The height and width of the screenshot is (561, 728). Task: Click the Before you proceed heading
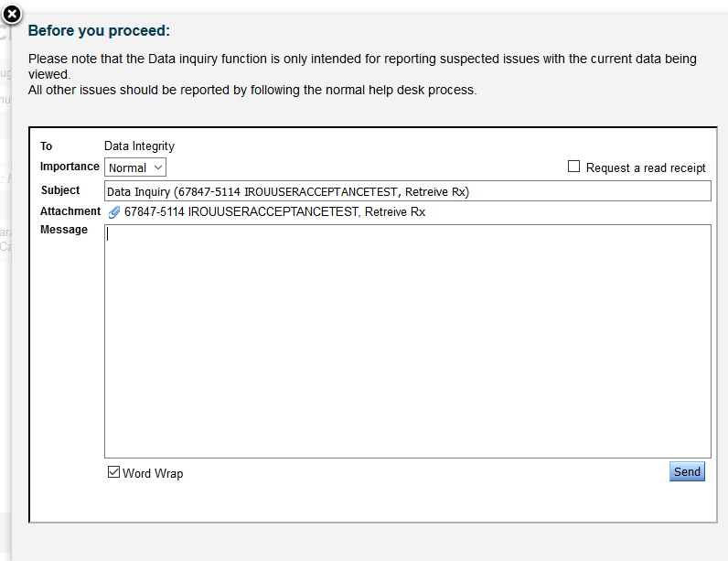tap(99, 30)
